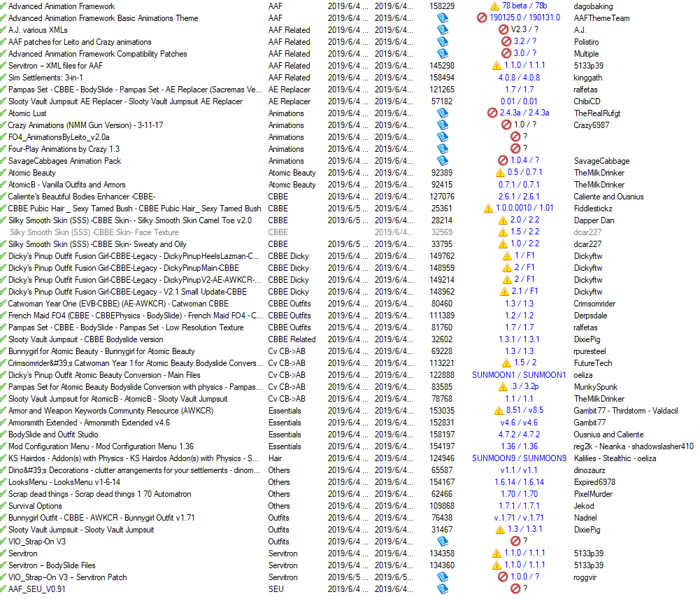Click the blue book icon for A.J. various XMLs
The width and height of the screenshot is (700, 599).
[x=442, y=30]
